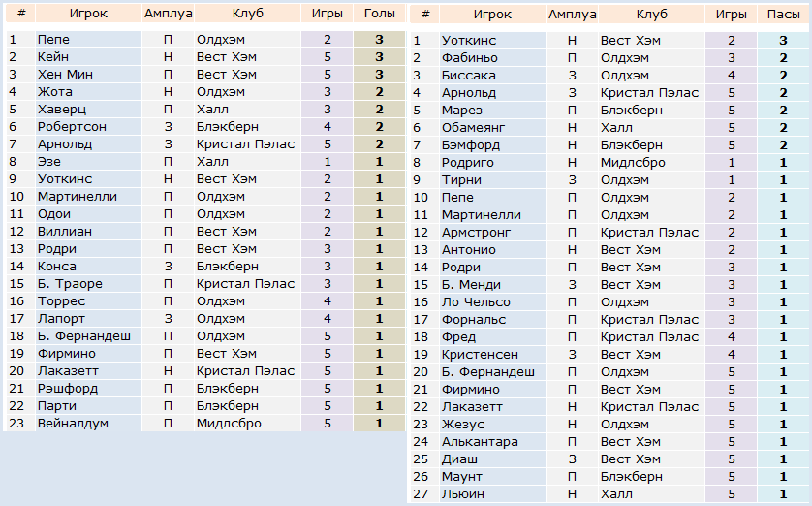The width and height of the screenshot is (812, 506).
Task: Click the Пасы column header
Action: 783,15
